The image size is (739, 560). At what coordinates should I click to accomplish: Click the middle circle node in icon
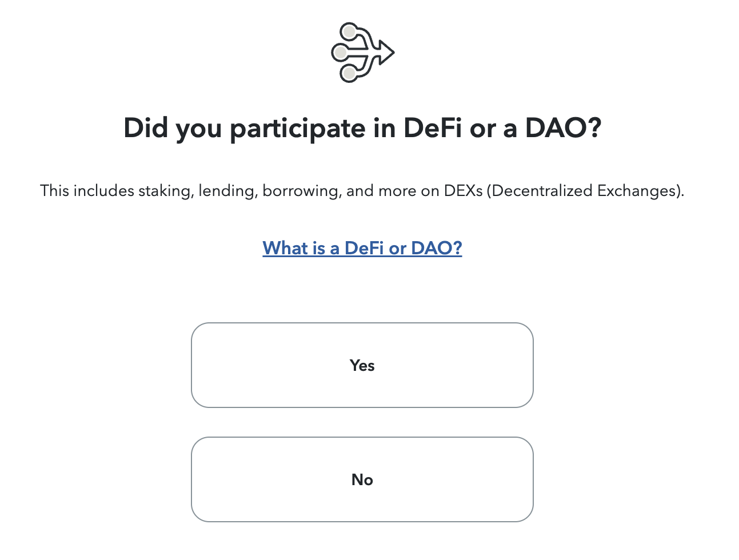pyautogui.click(x=340, y=53)
